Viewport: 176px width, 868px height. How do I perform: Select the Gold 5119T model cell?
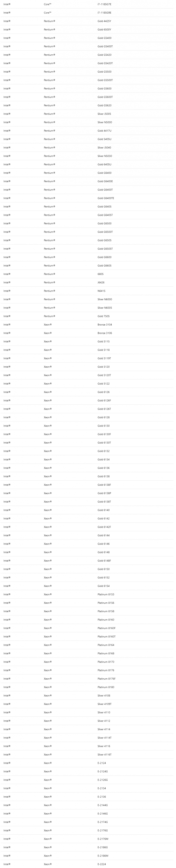(x=104, y=358)
